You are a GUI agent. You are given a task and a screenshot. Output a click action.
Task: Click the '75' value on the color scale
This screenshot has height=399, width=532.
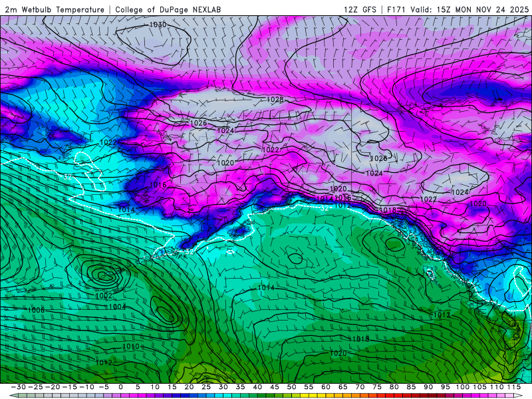pyautogui.click(x=377, y=387)
